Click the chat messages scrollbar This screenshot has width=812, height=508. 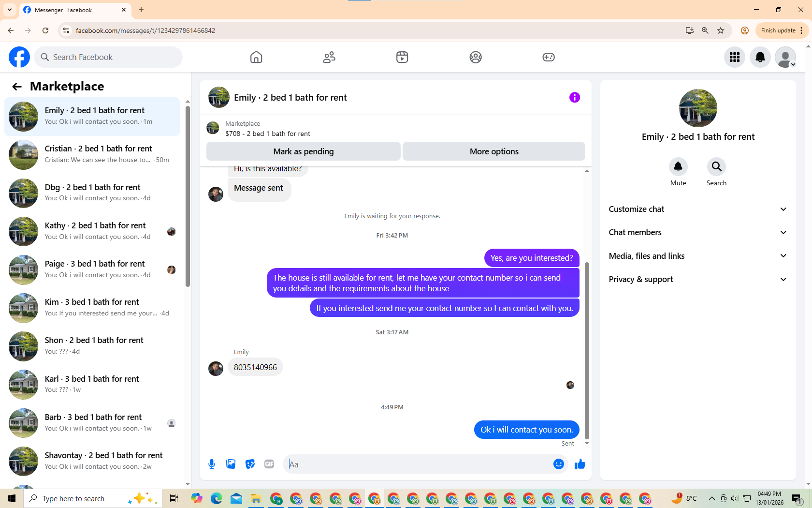click(587, 350)
